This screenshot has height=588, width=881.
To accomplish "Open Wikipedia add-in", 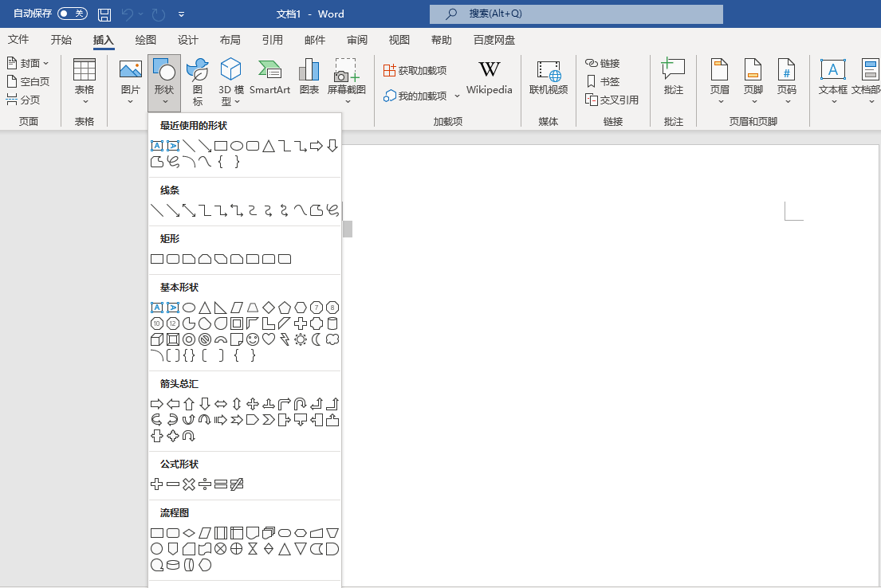I will click(x=489, y=79).
